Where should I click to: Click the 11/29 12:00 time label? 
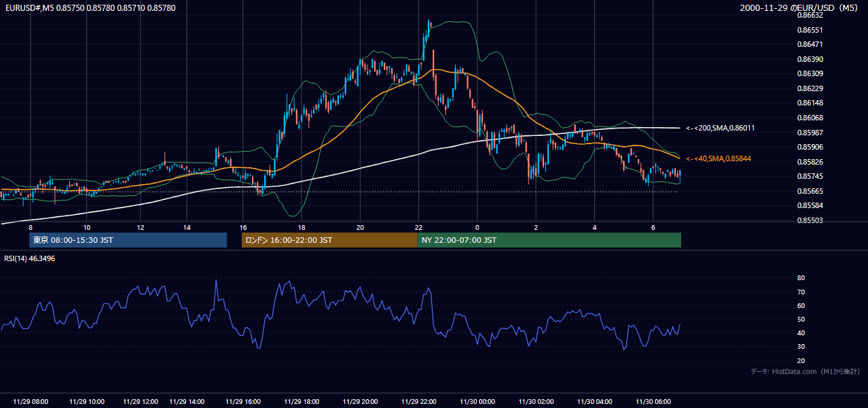(x=140, y=402)
